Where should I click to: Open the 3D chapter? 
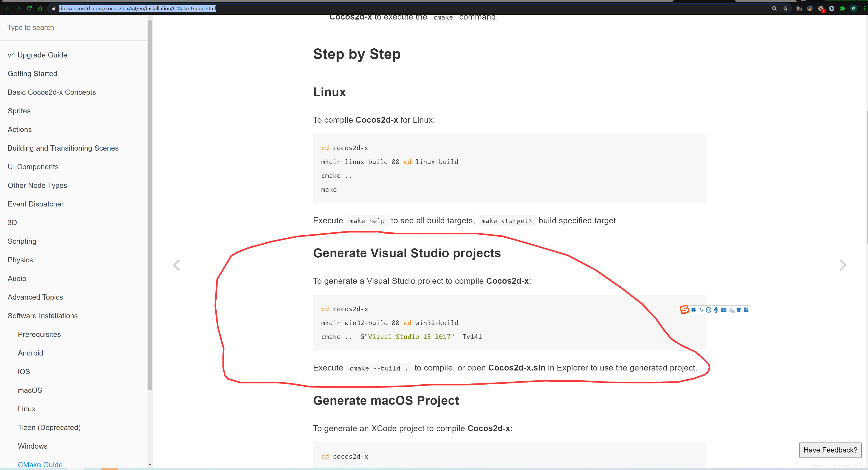[12, 223]
